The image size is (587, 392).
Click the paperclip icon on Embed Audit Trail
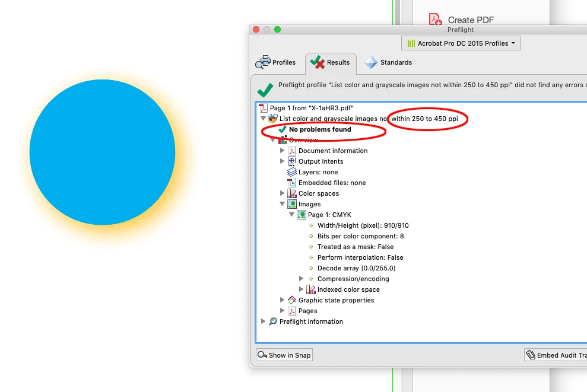(530, 355)
